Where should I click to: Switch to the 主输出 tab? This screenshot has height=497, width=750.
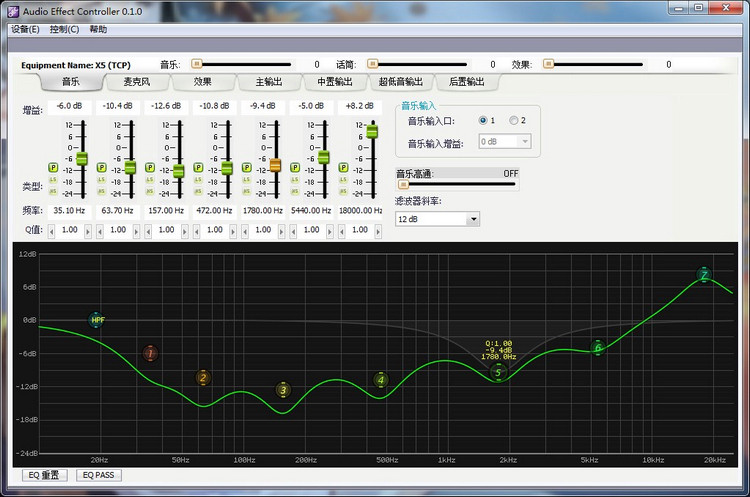[x=269, y=82]
